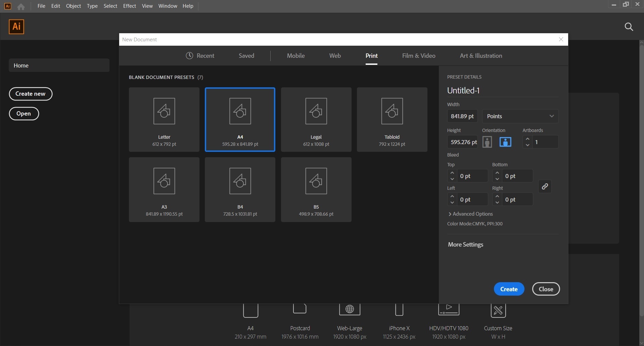Select the Print tab

tap(371, 56)
